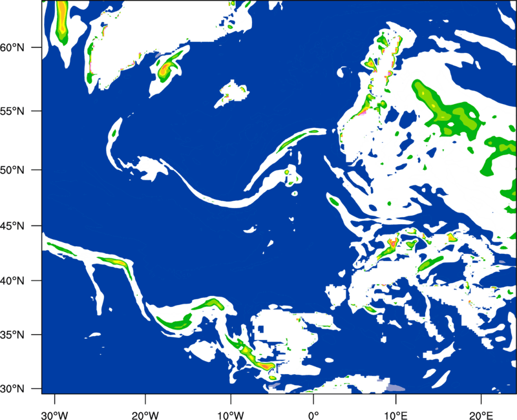Click the 60°N latitude label

point(12,47)
